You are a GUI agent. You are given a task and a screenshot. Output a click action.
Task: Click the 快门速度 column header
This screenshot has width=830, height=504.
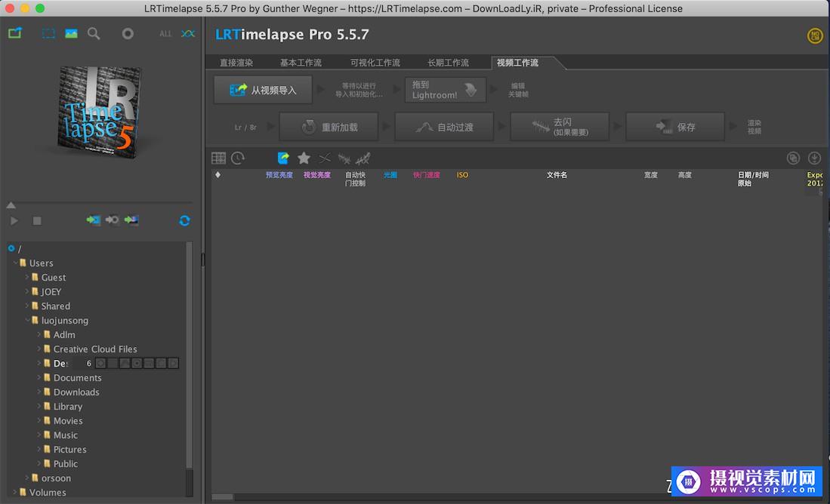[426, 175]
